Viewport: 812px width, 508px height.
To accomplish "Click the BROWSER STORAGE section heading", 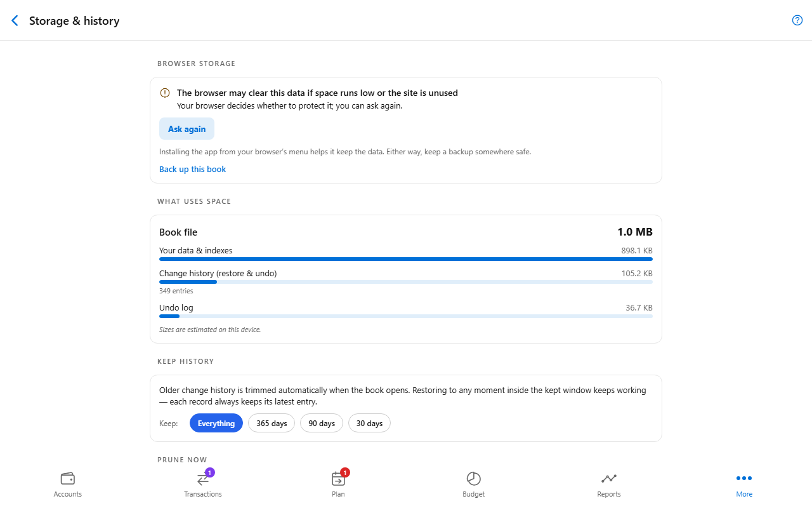I will [x=196, y=63].
